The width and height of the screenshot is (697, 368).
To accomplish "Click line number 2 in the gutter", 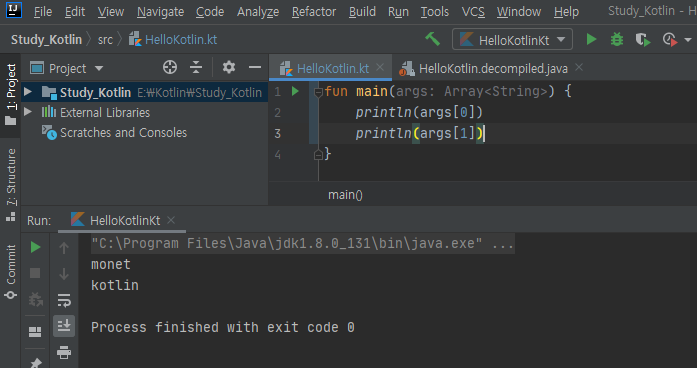I will point(277,113).
